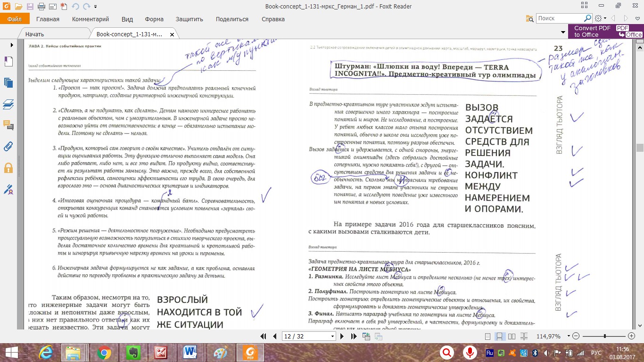
Task: Click the vertical scrollbar thumb
Action: click(x=640, y=148)
